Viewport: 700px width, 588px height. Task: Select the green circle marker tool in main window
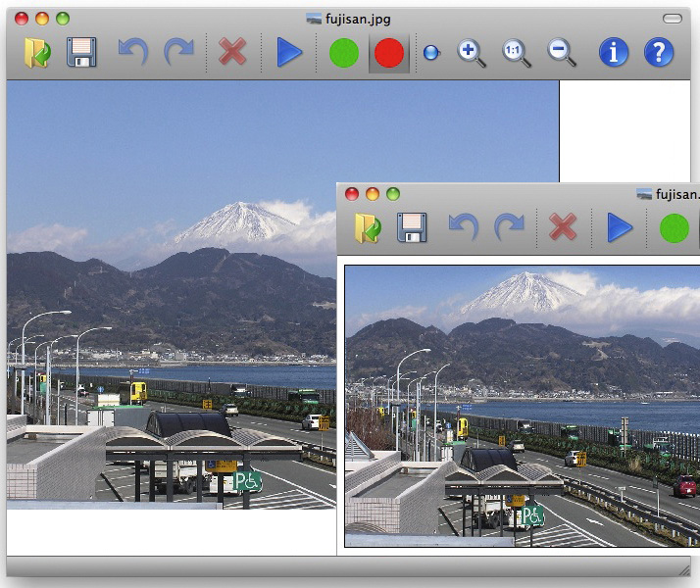coord(344,53)
